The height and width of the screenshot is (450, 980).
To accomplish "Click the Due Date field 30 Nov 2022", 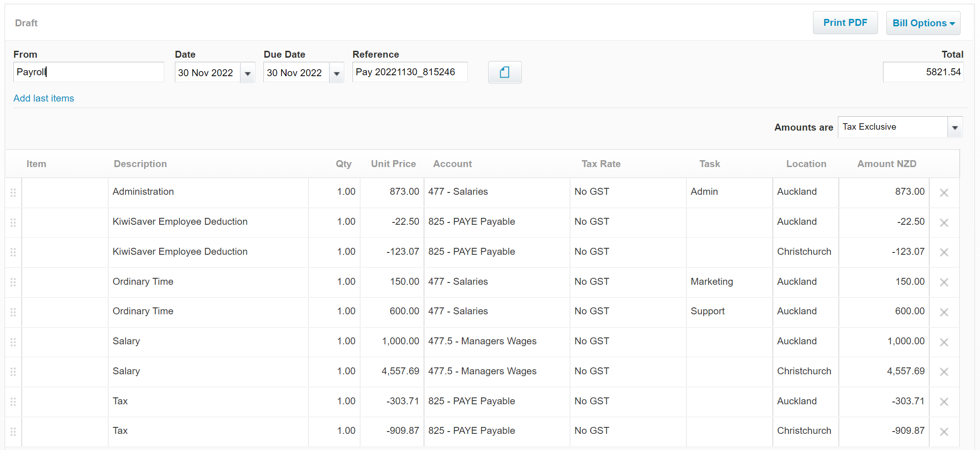I will (x=296, y=73).
